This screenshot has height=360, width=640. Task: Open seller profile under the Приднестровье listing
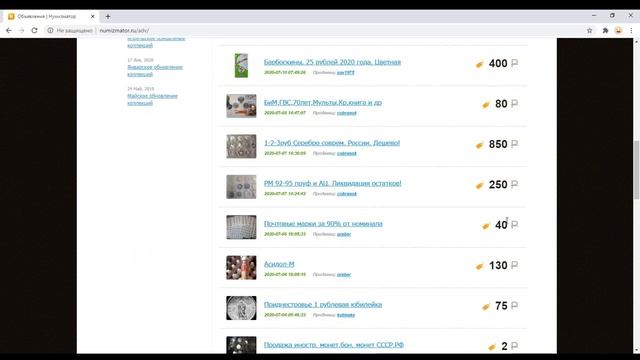coord(346,315)
